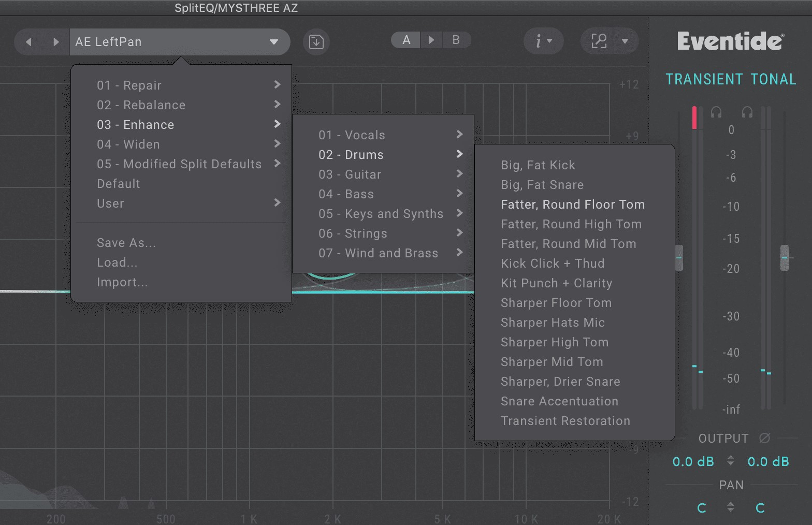812x525 pixels.
Task: Go to next preset with right arrow
Action: (56, 42)
